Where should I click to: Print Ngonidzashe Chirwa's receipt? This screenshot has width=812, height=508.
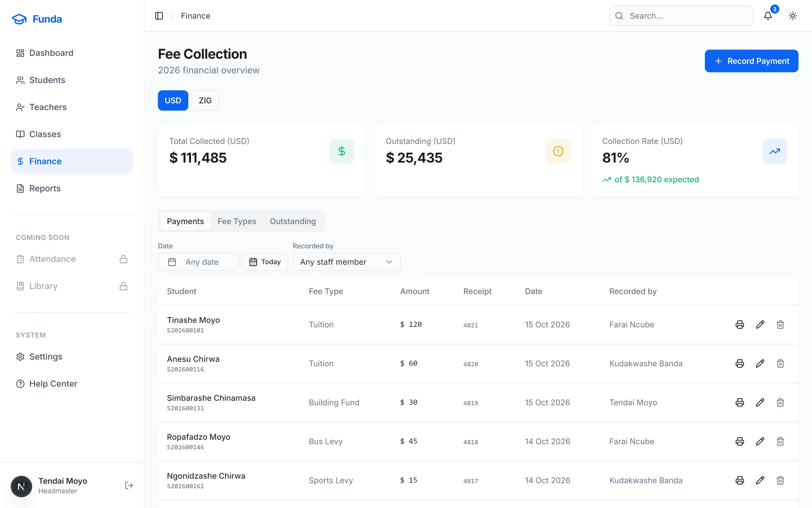click(x=740, y=480)
